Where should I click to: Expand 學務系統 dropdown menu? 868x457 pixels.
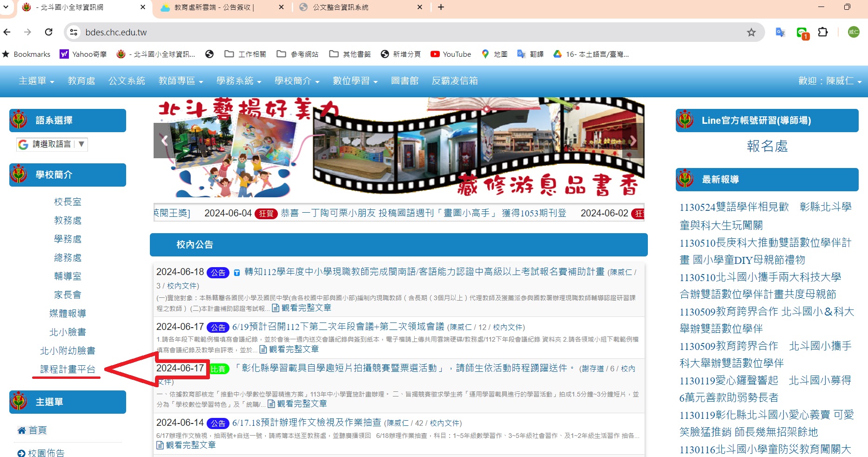(x=239, y=81)
